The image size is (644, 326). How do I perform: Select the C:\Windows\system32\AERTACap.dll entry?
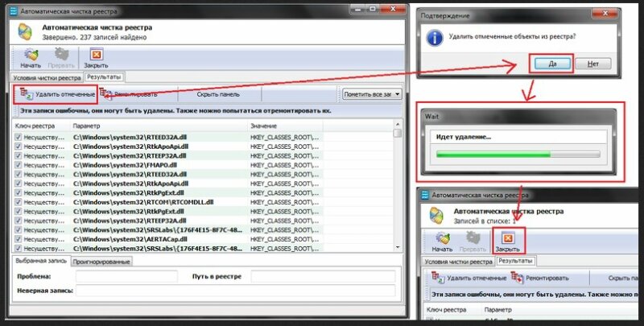[x=130, y=239]
